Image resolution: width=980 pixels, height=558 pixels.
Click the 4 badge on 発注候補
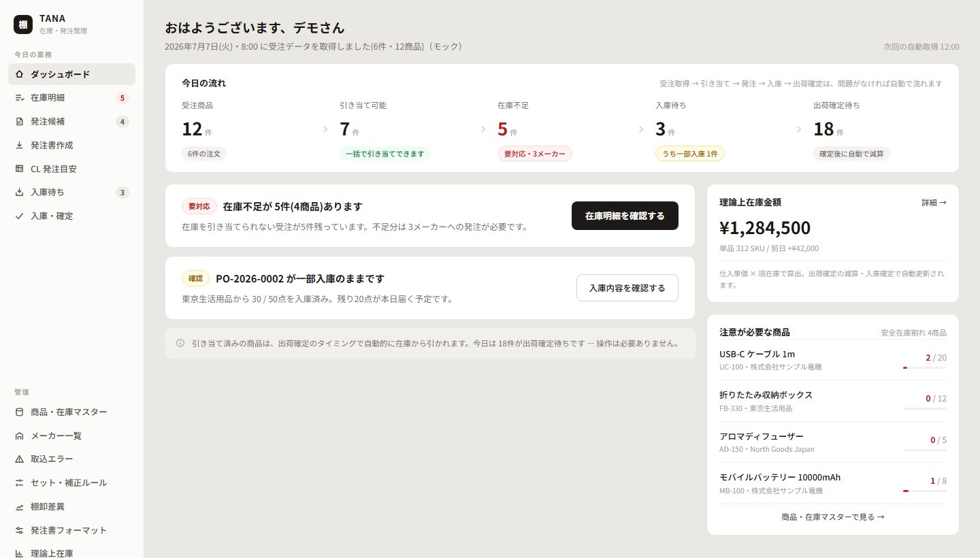(x=122, y=122)
